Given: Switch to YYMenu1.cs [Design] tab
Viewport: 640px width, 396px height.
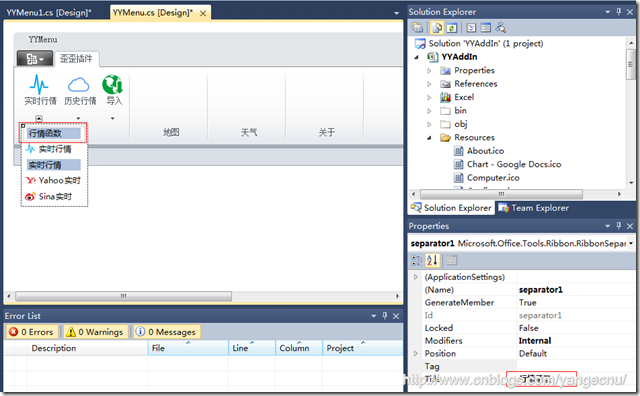Looking at the screenshot, I should click(49, 13).
